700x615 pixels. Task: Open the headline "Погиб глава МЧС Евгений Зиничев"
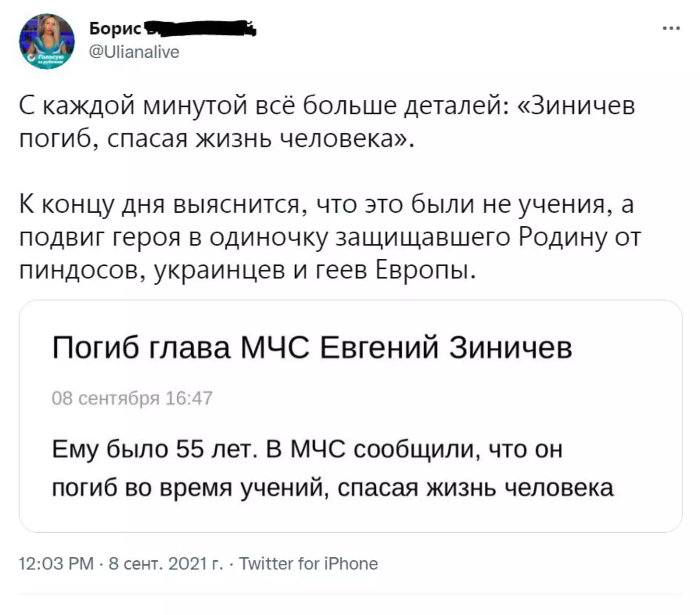click(x=312, y=348)
